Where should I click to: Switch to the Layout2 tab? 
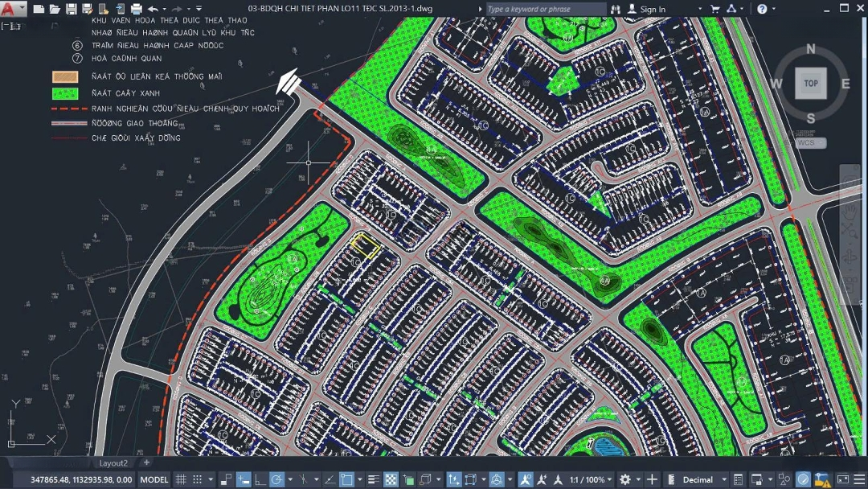coord(113,463)
